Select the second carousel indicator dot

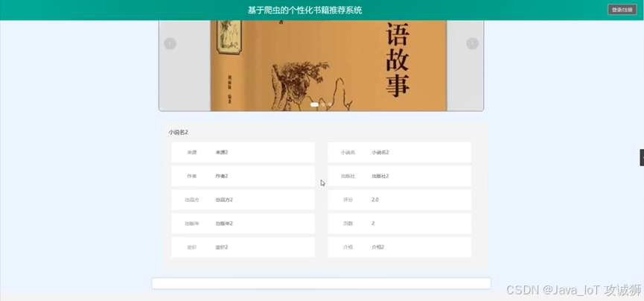(323, 105)
